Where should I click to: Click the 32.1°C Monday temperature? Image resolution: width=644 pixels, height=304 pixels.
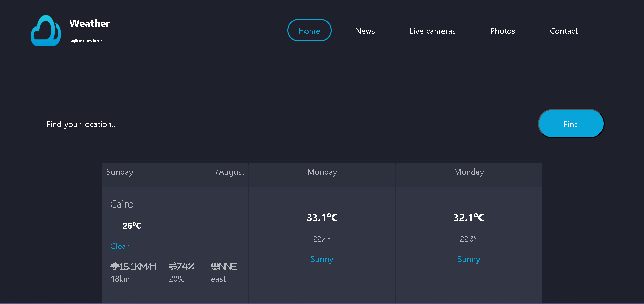pyautogui.click(x=469, y=217)
